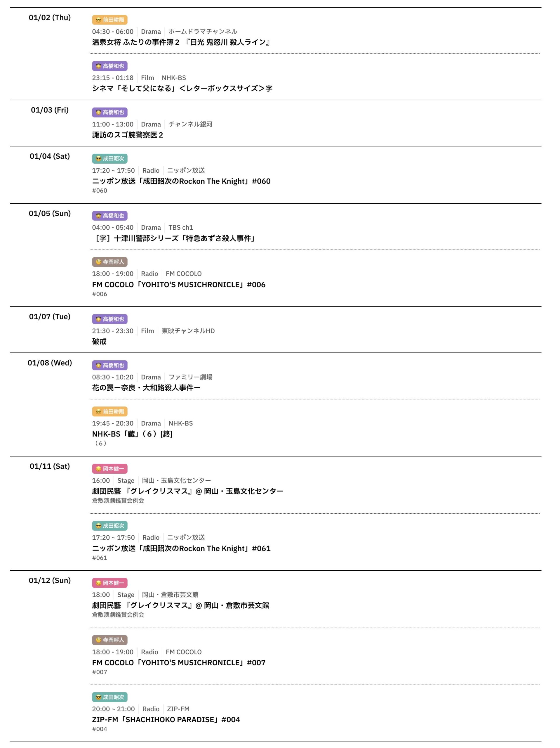Screen dimensions: 560x748
Task: Select the 岡本健一 tag on 01/12
Action: [109, 583]
